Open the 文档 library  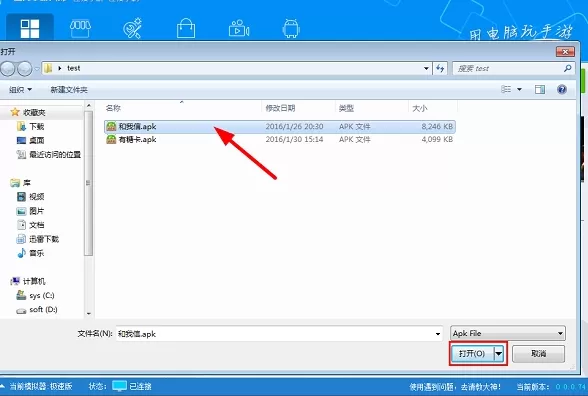click(x=31, y=225)
